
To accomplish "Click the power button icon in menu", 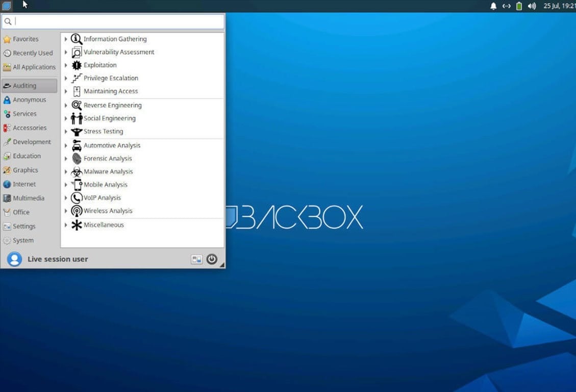I will [x=212, y=259].
